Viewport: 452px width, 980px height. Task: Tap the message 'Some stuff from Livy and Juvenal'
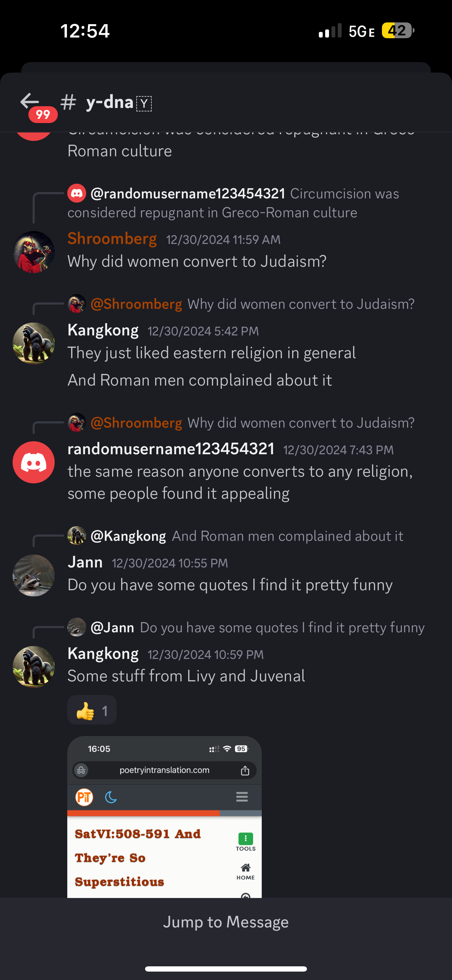(186, 676)
